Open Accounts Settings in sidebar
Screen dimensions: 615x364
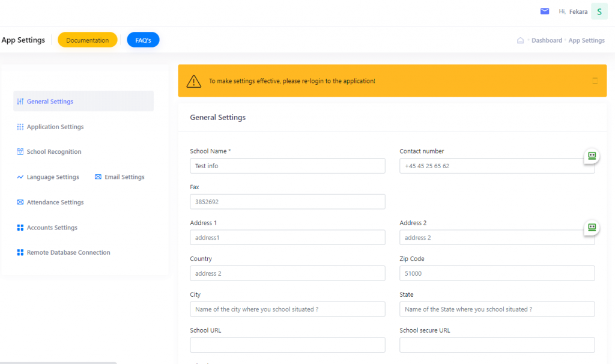pyautogui.click(x=52, y=228)
